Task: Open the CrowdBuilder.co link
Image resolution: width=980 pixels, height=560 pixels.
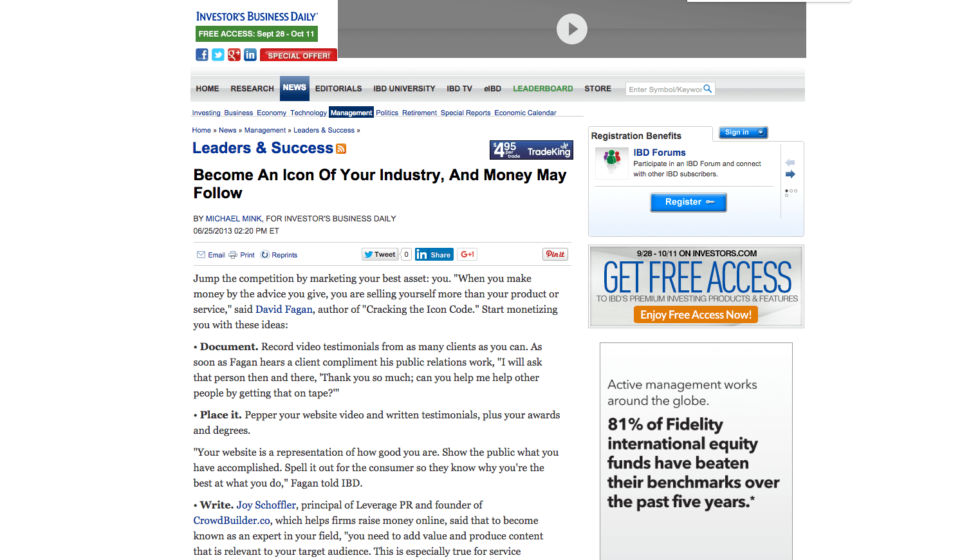Action: 232,521
